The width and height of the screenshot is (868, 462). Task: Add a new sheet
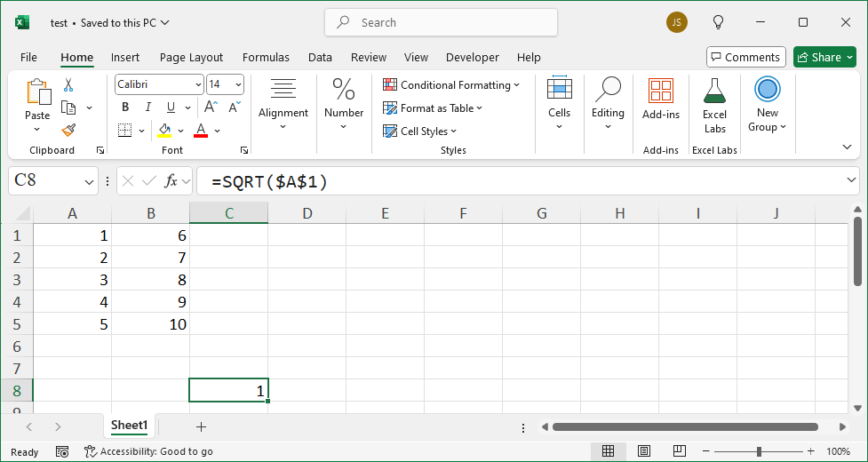[x=201, y=426]
